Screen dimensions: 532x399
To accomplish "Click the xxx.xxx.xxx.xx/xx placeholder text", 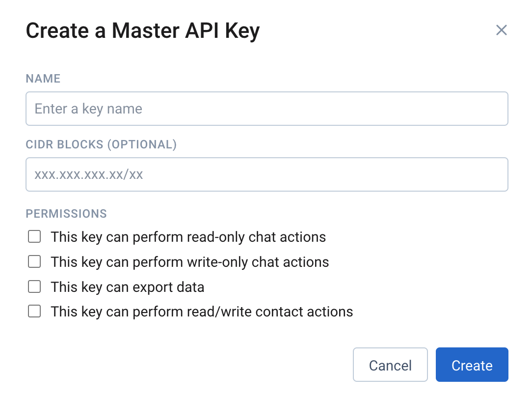I will 88,175.
